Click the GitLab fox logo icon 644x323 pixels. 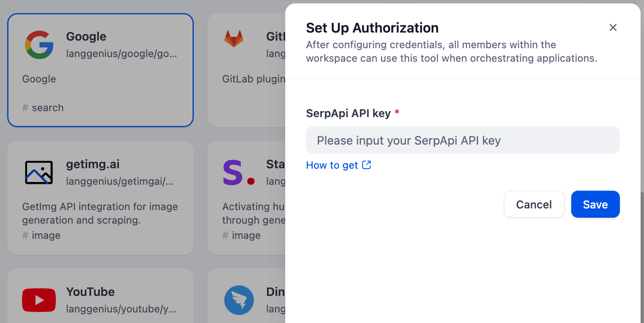tap(234, 39)
